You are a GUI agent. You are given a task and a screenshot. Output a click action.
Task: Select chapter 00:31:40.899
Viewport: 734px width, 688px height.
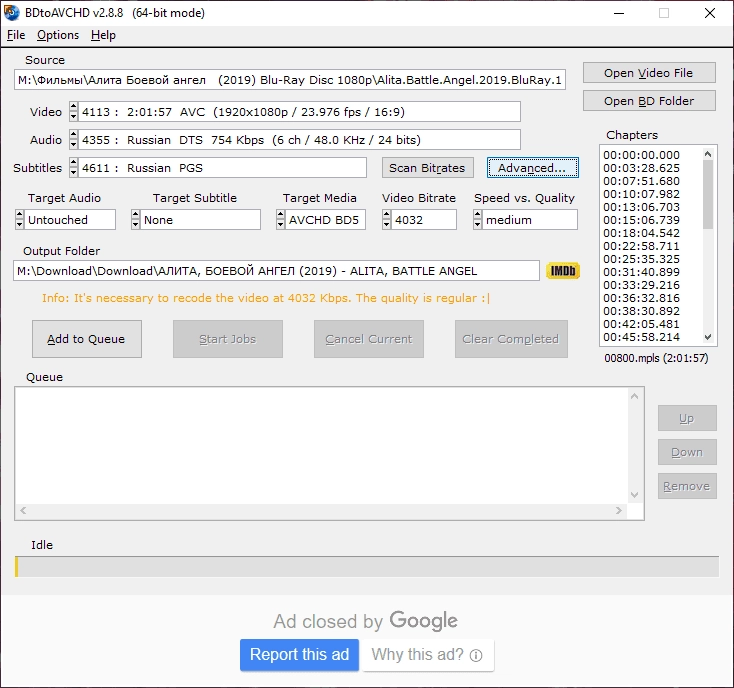click(x=641, y=272)
